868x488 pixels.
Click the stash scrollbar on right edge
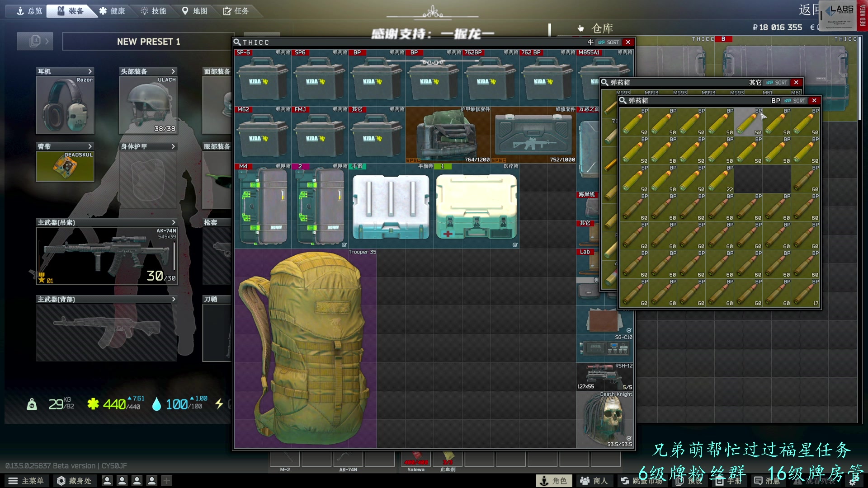pyautogui.click(x=860, y=79)
